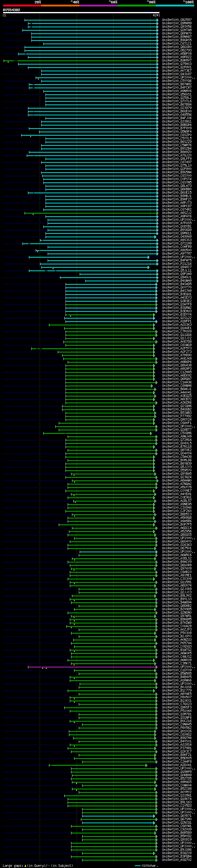Select the hit label UniRef100_Q8U438
Screen dimensions: 197x868
click(177, 365)
